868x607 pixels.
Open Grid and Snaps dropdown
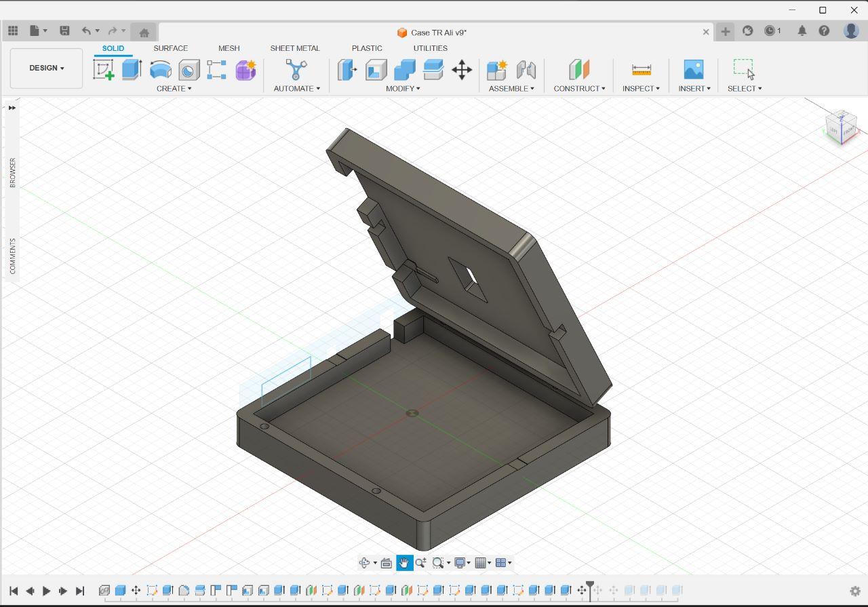pyautogui.click(x=483, y=563)
